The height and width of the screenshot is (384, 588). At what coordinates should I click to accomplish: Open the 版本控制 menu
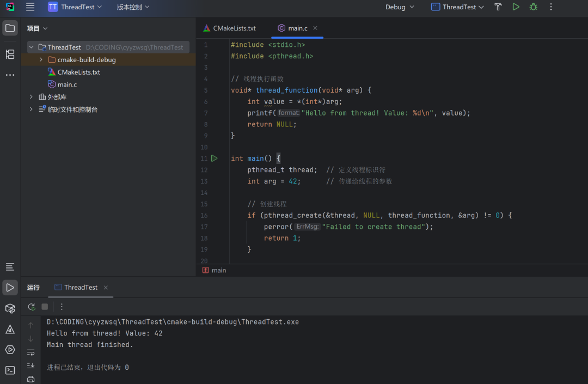point(133,7)
